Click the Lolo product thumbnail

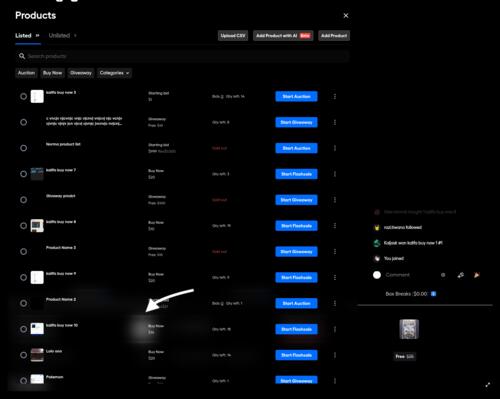(37, 355)
